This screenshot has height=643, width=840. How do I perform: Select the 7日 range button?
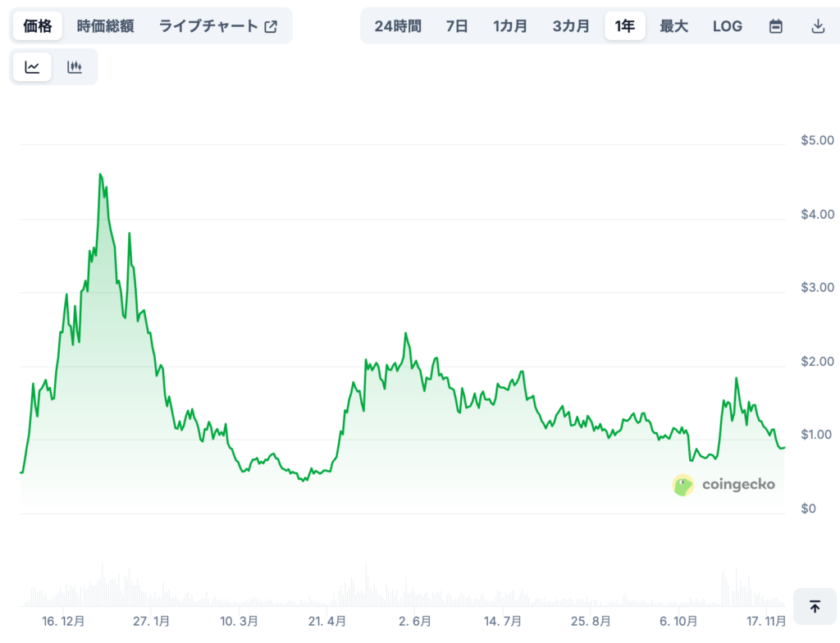[x=456, y=25]
